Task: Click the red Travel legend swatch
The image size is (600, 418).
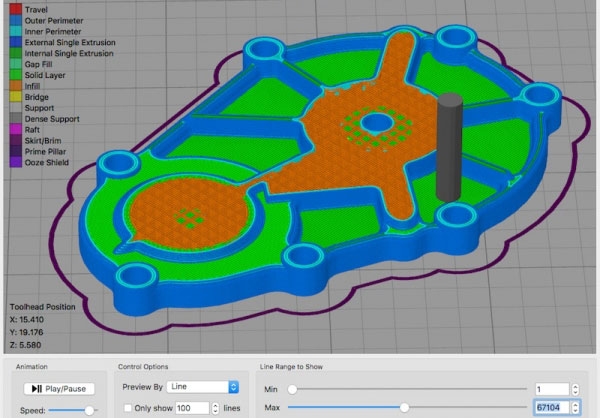Action: click(x=13, y=10)
